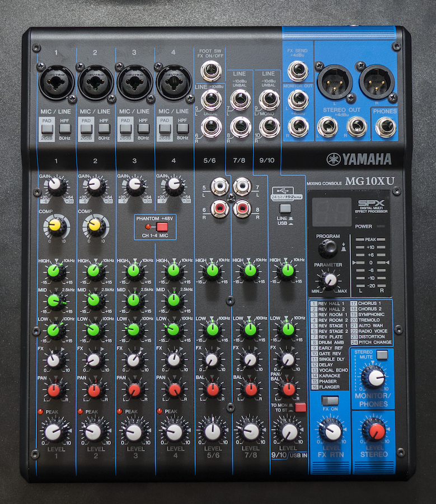Click the MONITOR/PHONES level knob

click(374, 377)
